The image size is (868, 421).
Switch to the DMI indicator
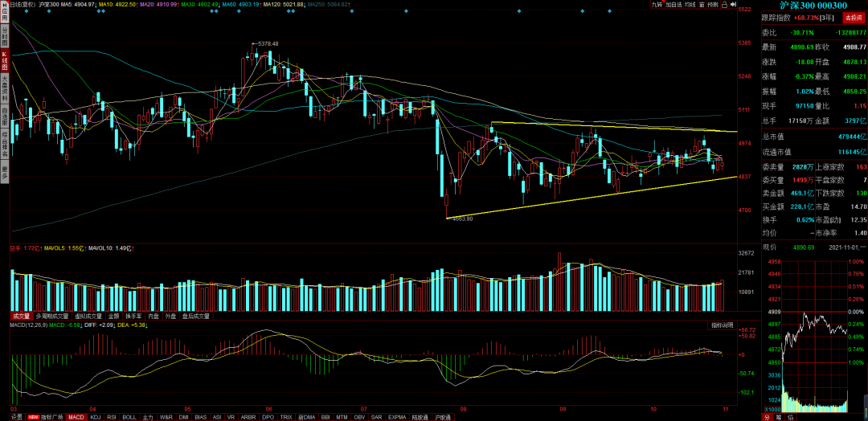click(184, 417)
